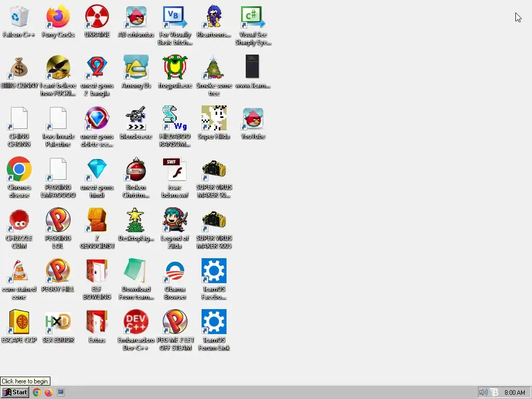Open uncut gems delete sce... shortcut
Viewport: 532px width, 399px height.
[97, 118]
